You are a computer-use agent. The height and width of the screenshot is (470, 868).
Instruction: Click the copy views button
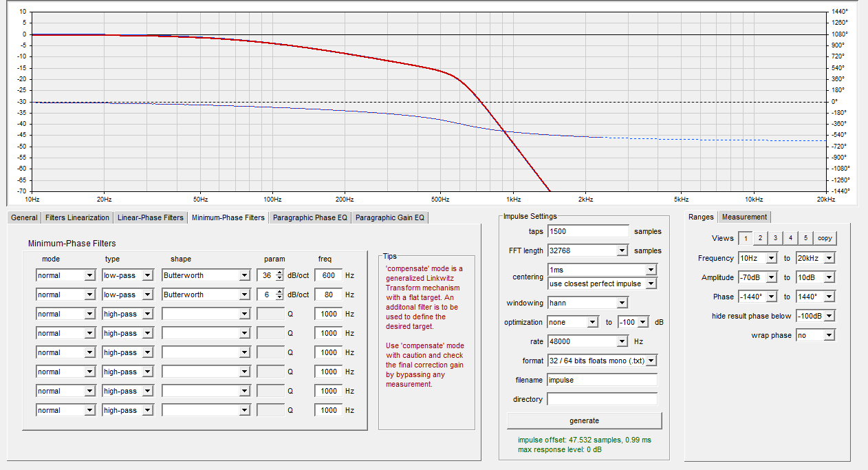coord(825,238)
